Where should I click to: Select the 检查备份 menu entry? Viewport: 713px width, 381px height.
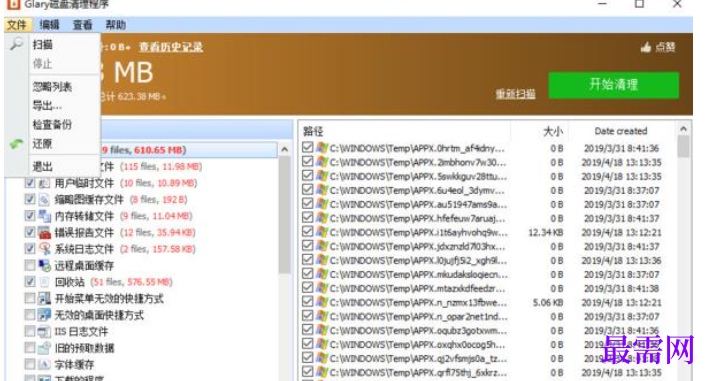pos(52,125)
